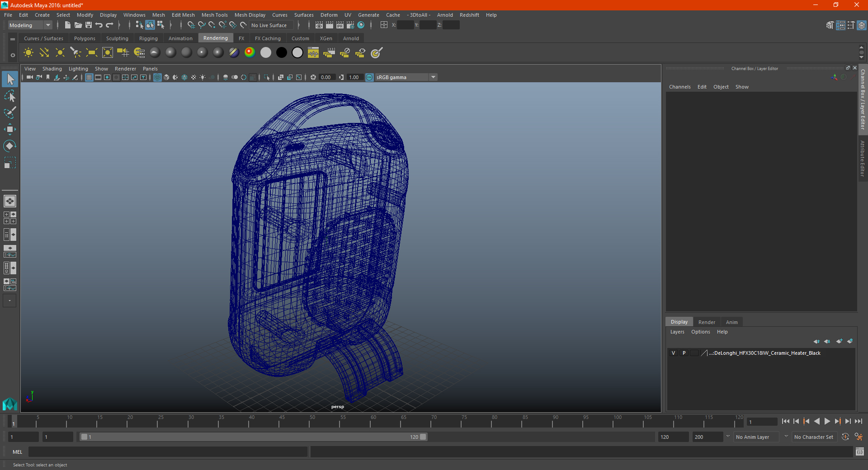Create a directional light from shelf

click(x=44, y=53)
